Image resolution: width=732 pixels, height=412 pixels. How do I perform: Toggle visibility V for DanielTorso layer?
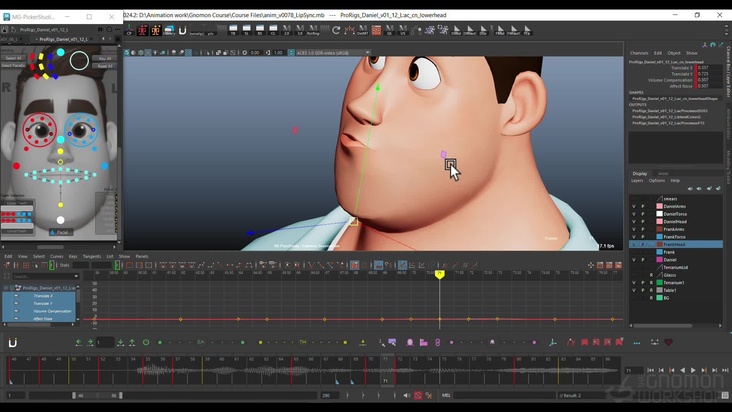(633, 214)
